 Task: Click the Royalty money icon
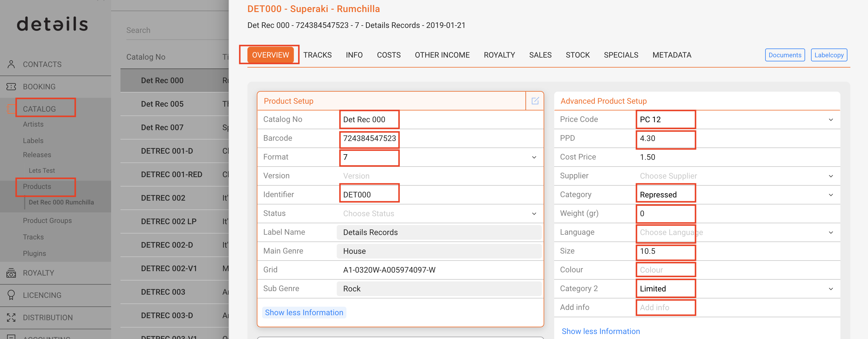11,273
